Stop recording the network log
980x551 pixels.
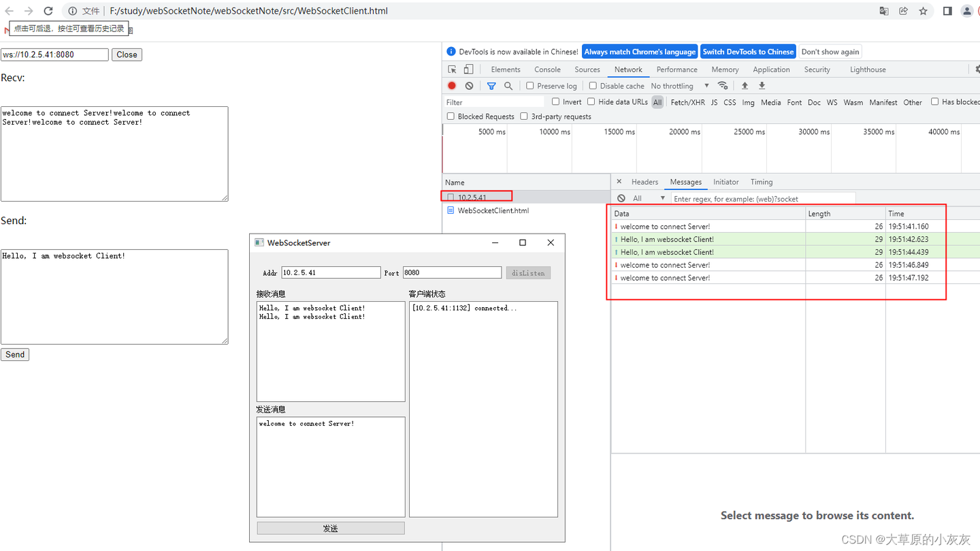coord(452,86)
